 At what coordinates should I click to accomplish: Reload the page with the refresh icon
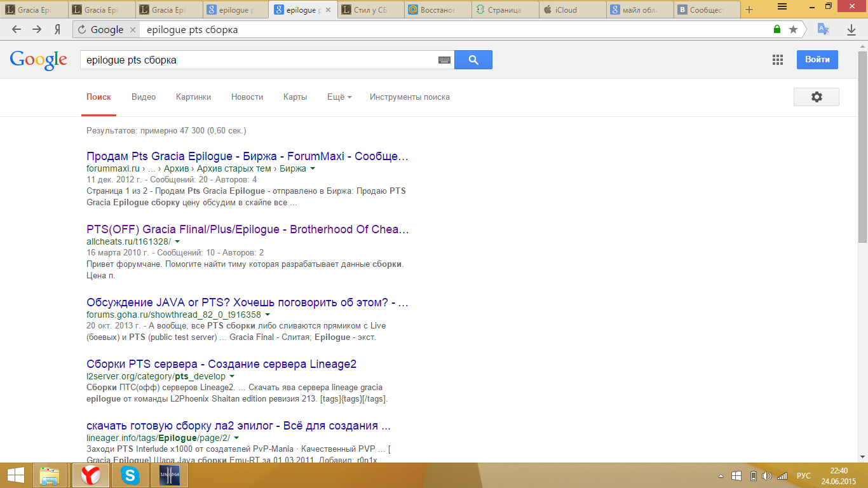point(82,29)
